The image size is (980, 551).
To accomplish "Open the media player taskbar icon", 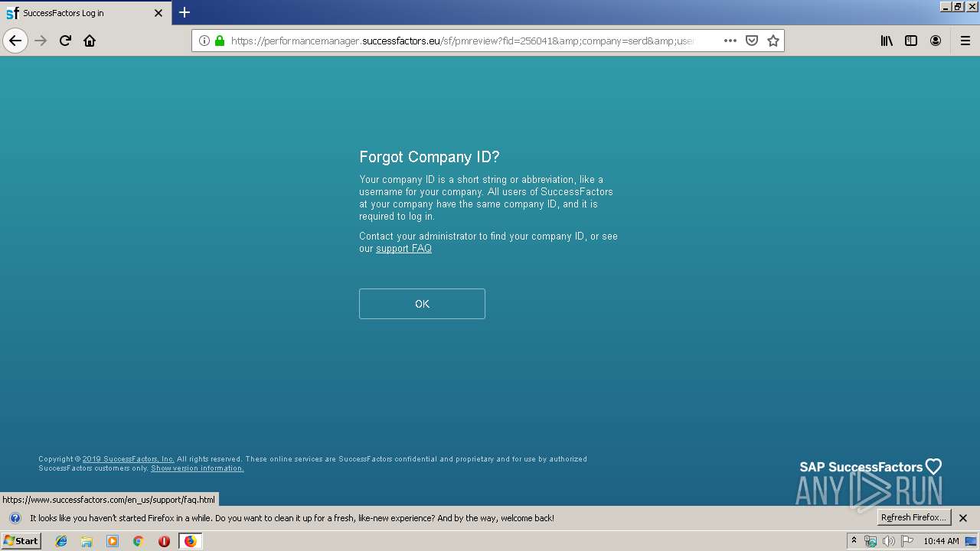I will [113, 541].
